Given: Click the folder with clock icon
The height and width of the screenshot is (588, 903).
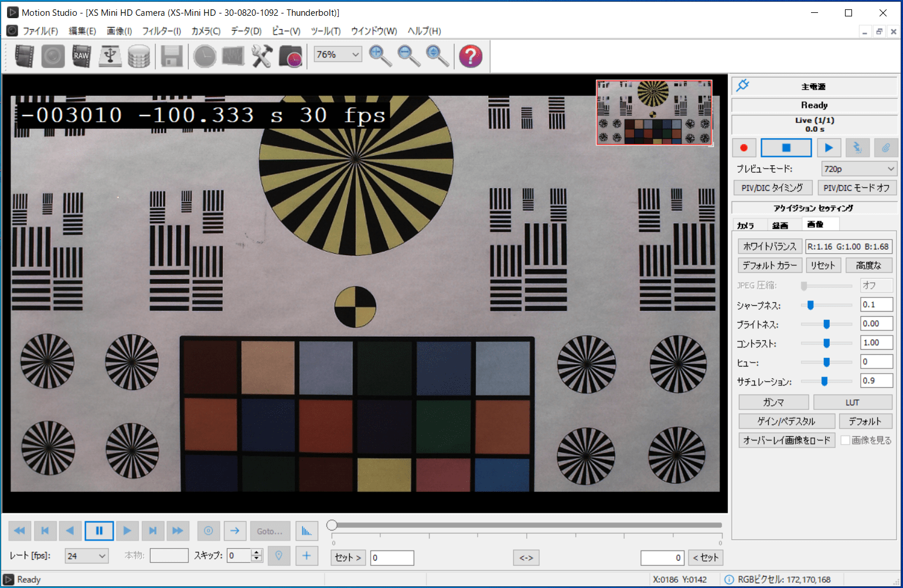Looking at the screenshot, I should click(291, 56).
